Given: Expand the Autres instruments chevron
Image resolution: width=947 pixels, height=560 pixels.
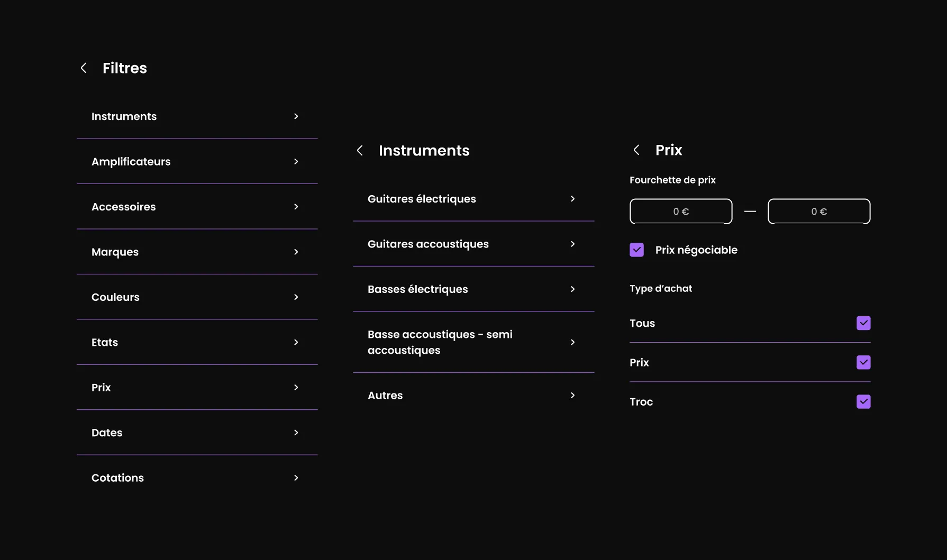Looking at the screenshot, I should pyautogui.click(x=572, y=396).
